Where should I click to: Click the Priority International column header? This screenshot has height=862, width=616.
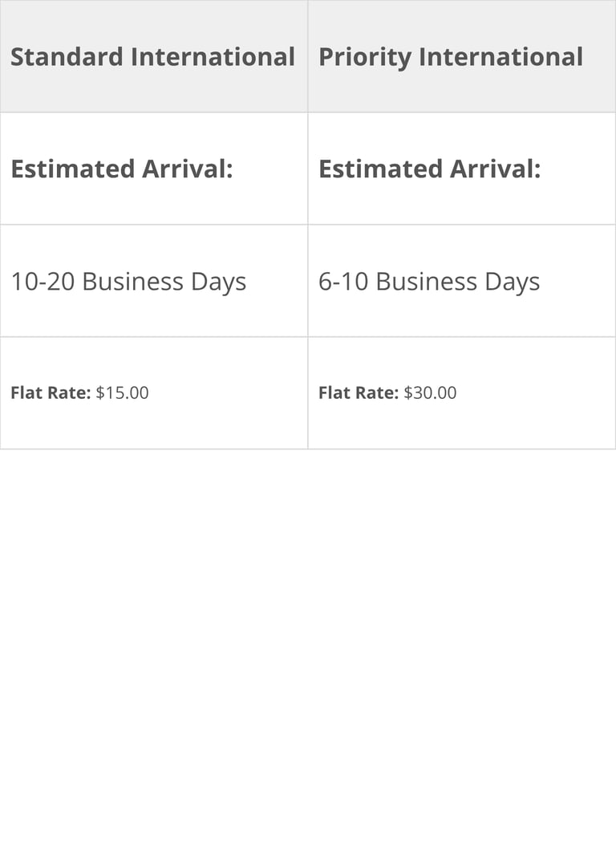(450, 57)
